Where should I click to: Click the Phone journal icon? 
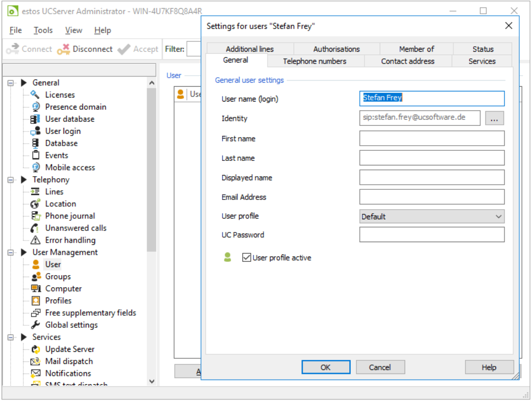click(35, 216)
